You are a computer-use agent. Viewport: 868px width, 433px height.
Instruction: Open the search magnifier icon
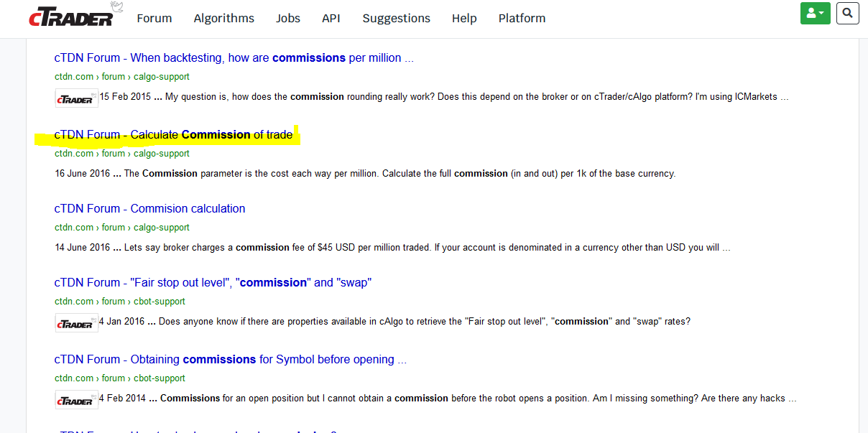click(x=848, y=13)
